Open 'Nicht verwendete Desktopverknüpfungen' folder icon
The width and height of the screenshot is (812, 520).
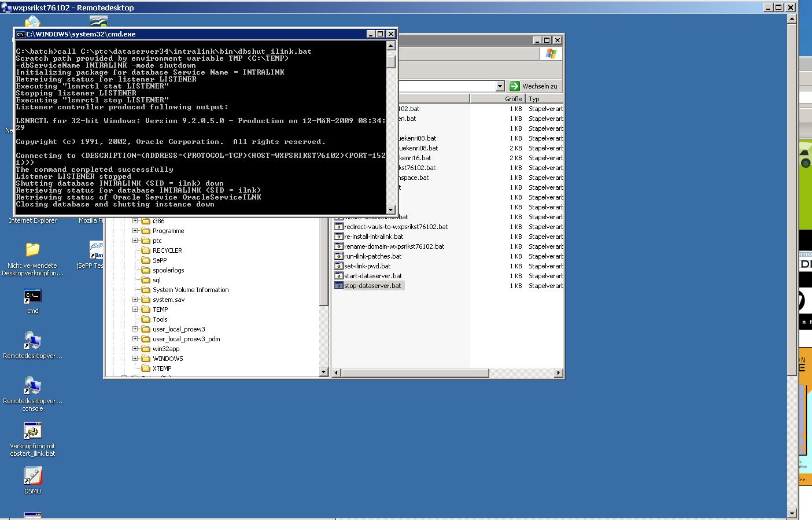pos(32,249)
